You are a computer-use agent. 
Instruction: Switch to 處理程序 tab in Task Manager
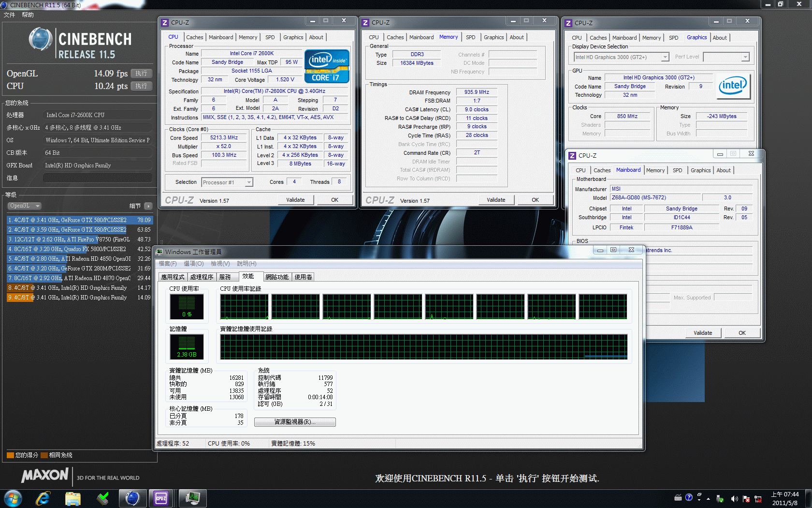(x=202, y=277)
